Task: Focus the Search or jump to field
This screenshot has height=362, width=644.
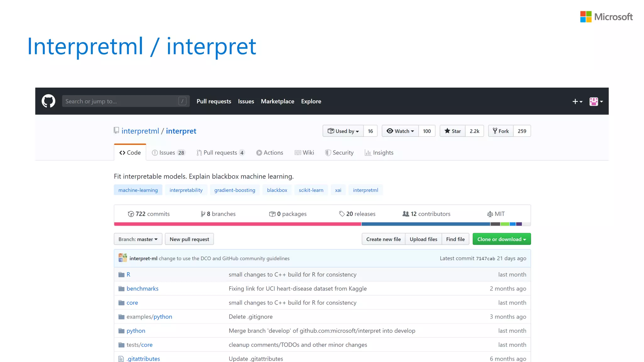Action: click(x=126, y=101)
